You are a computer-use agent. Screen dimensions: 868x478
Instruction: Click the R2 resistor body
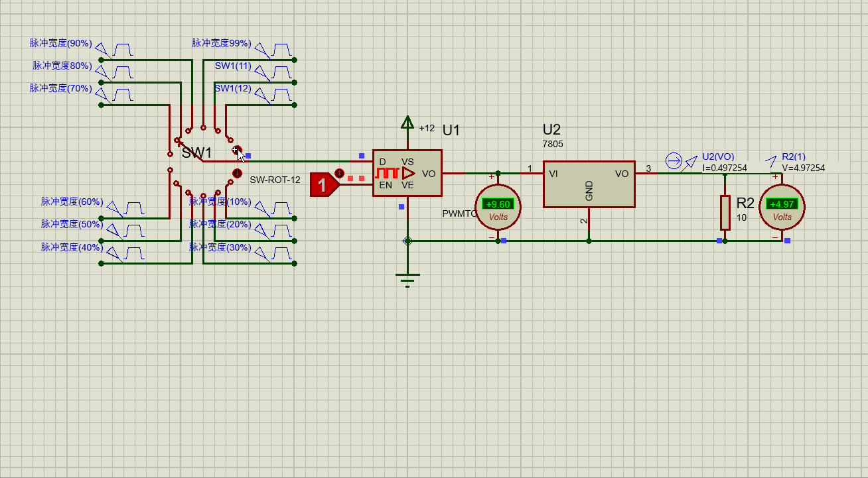(725, 213)
